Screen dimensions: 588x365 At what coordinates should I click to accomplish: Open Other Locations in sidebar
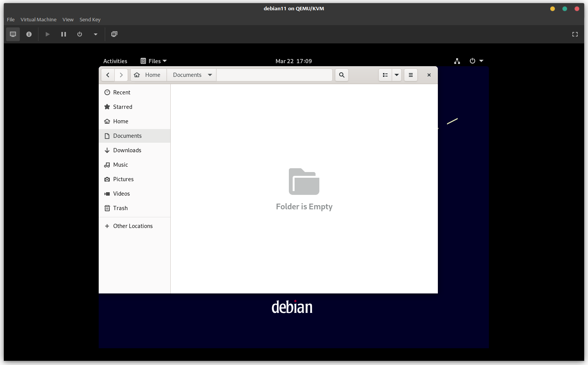coord(133,226)
